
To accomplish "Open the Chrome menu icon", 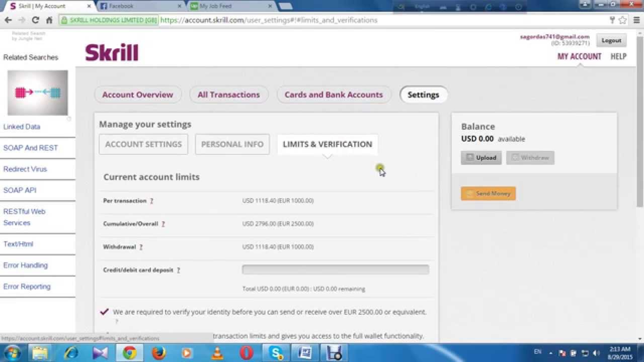I will 636,20.
